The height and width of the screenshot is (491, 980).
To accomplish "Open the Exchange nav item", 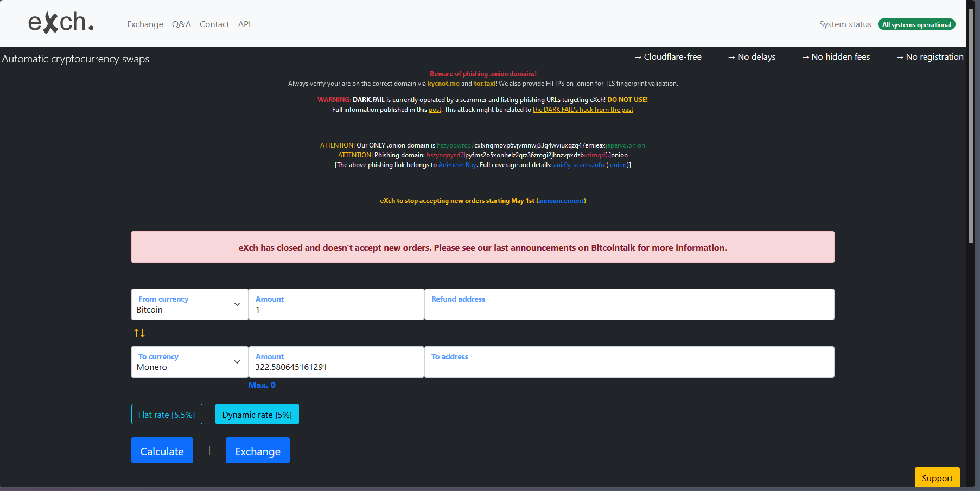I will pos(145,24).
